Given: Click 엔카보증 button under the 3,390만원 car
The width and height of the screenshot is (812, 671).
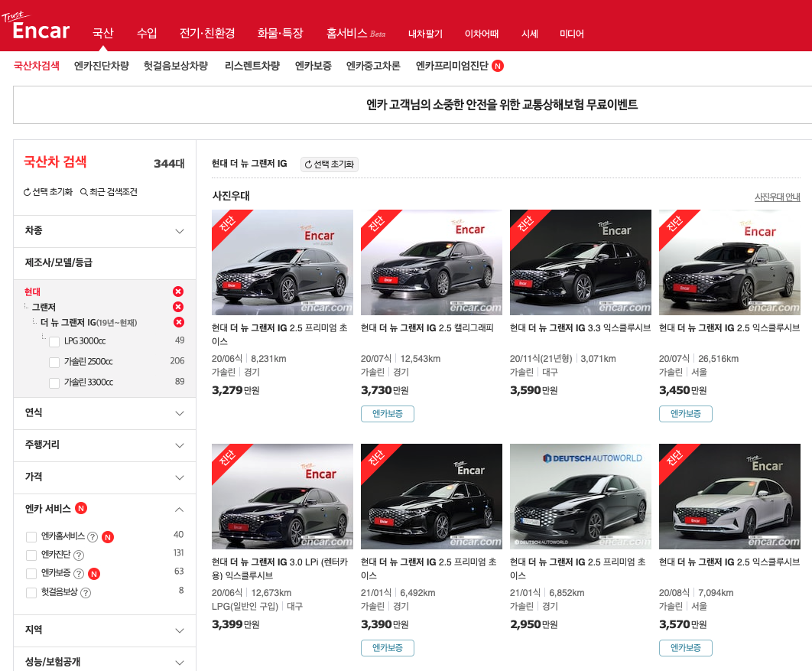Looking at the screenshot, I should [x=388, y=648].
